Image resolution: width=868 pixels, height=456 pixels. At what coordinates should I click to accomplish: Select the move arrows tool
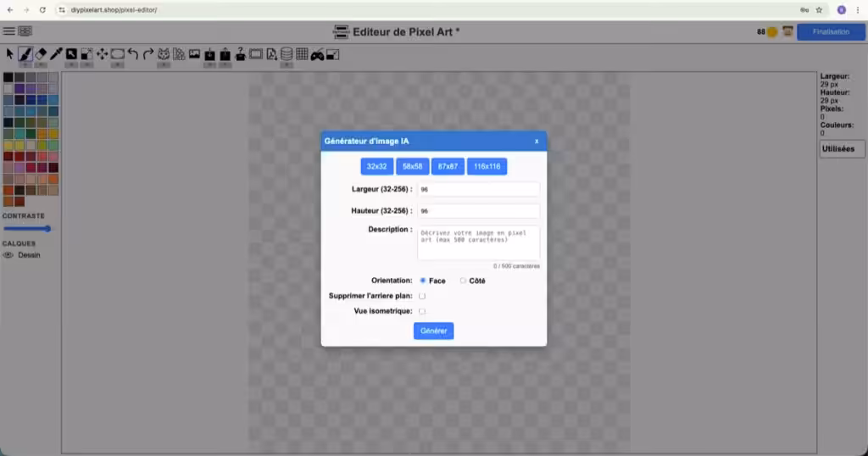(102, 53)
